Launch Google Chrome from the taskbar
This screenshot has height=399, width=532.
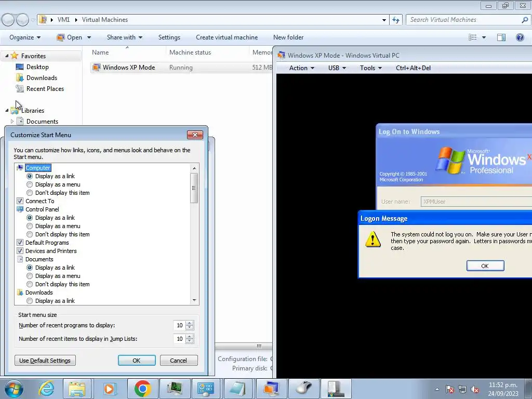[142, 389]
